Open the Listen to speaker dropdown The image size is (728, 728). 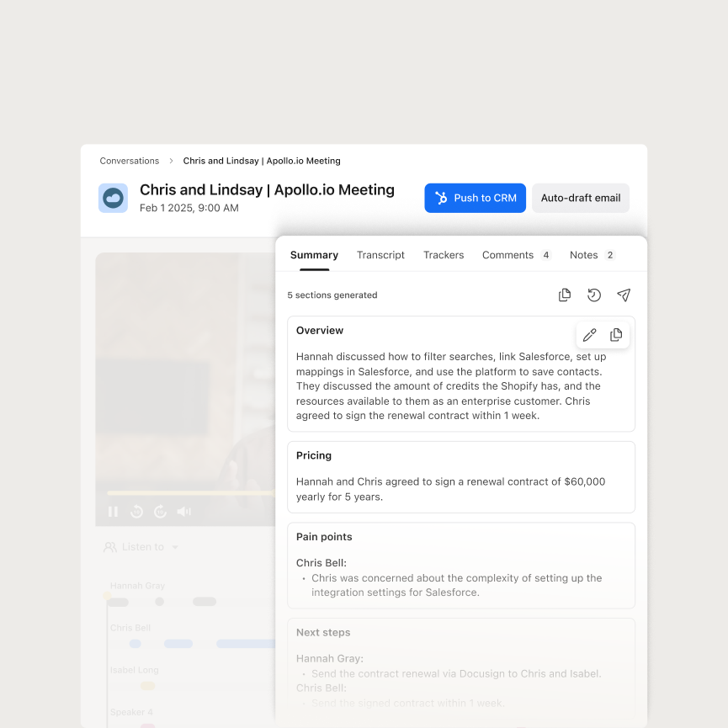pos(141,546)
